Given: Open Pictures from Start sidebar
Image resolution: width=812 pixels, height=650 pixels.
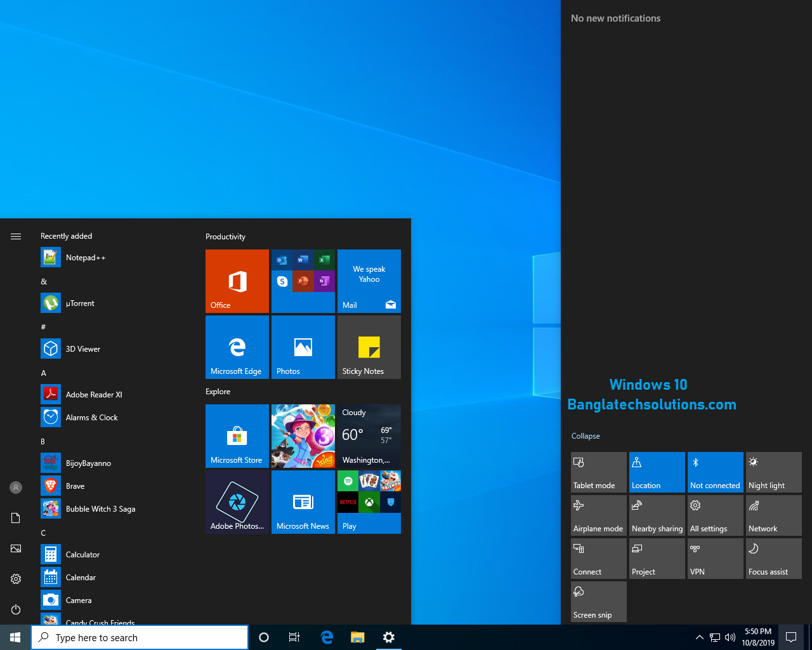Looking at the screenshot, I should pyautogui.click(x=16, y=548).
